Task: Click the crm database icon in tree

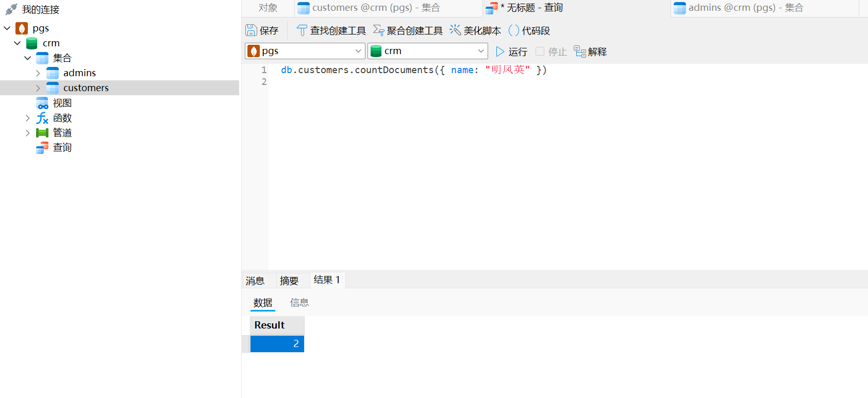Action: click(31, 43)
